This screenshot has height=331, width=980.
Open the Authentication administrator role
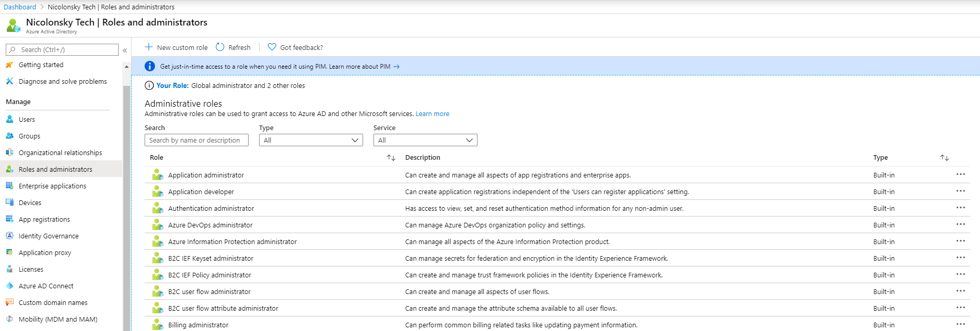pos(211,208)
